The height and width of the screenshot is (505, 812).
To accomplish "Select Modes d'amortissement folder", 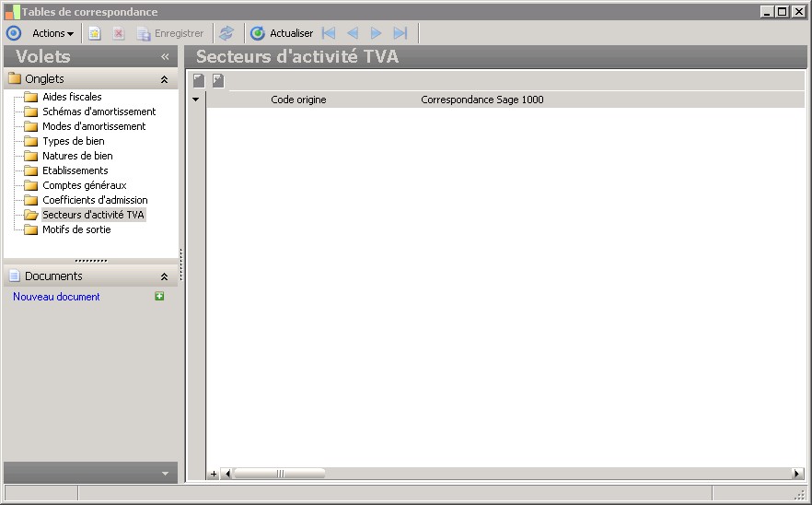I will pyautogui.click(x=94, y=126).
